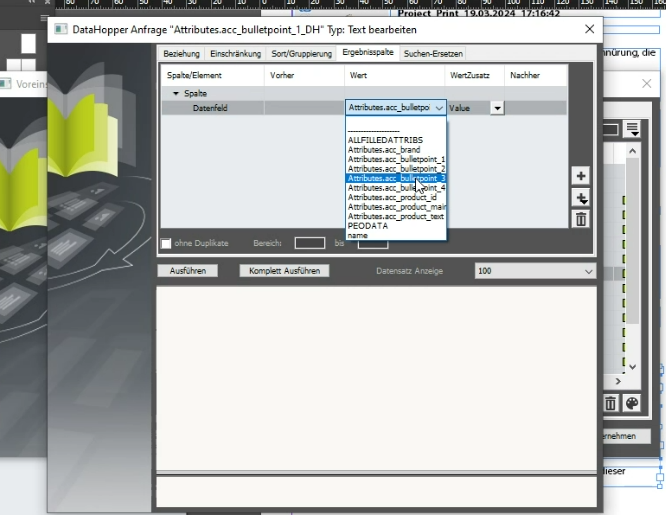The height and width of the screenshot is (515, 666).
Task: Close the background Voreinstellungen panel with X
Action: pyautogui.click(x=646, y=84)
